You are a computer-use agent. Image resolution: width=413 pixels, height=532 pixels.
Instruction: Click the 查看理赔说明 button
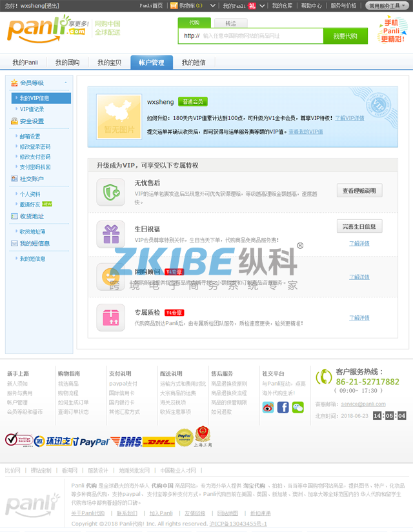click(x=359, y=191)
